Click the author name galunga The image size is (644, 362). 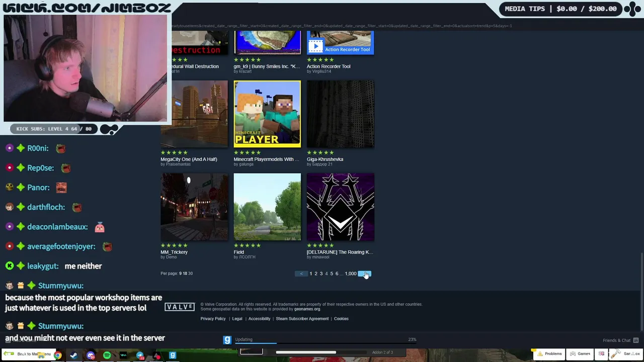(x=246, y=164)
